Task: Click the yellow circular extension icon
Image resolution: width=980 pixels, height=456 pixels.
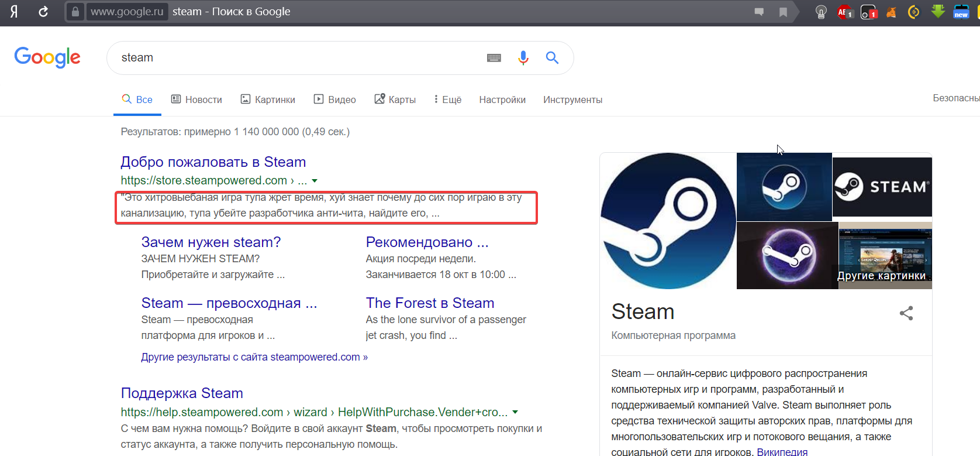Action: (914, 12)
